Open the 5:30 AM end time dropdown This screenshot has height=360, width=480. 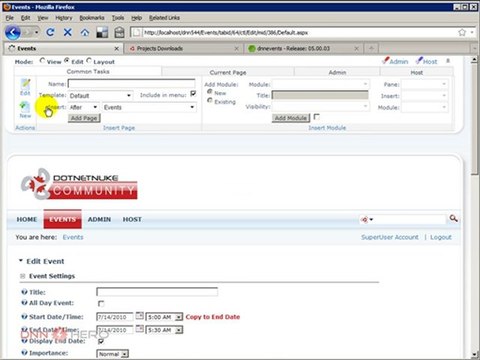tap(164, 330)
